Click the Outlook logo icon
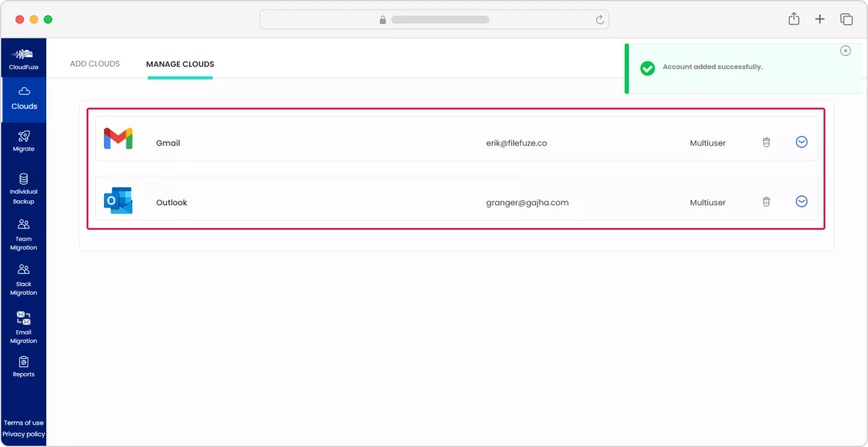 (118, 200)
